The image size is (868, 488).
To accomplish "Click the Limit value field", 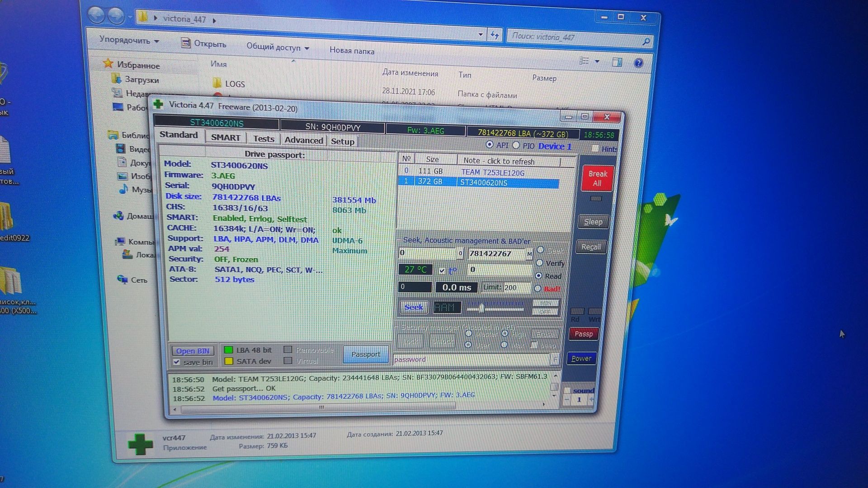I will (517, 288).
